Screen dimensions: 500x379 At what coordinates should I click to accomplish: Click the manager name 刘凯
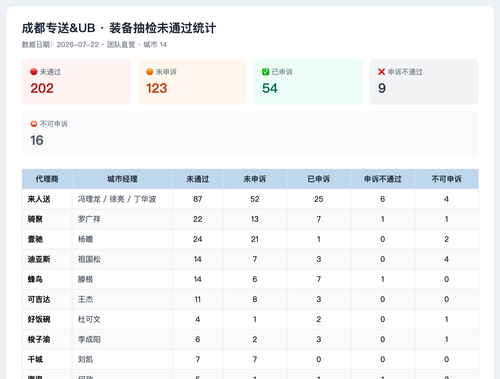85,359
